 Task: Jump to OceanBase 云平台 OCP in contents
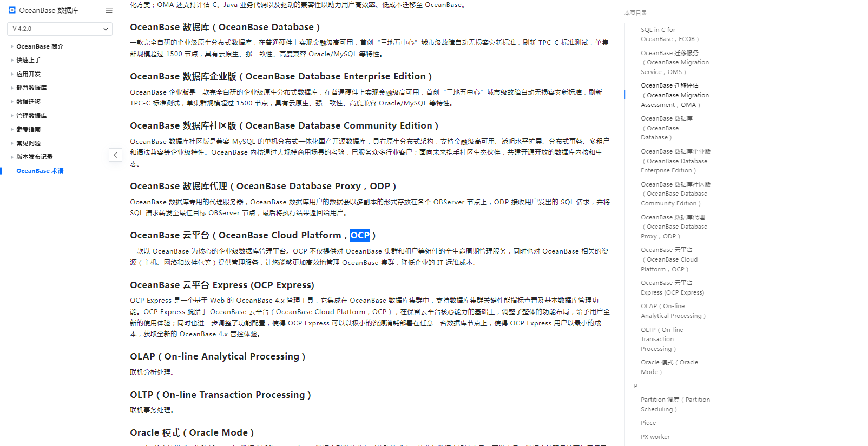tap(669, 259)
